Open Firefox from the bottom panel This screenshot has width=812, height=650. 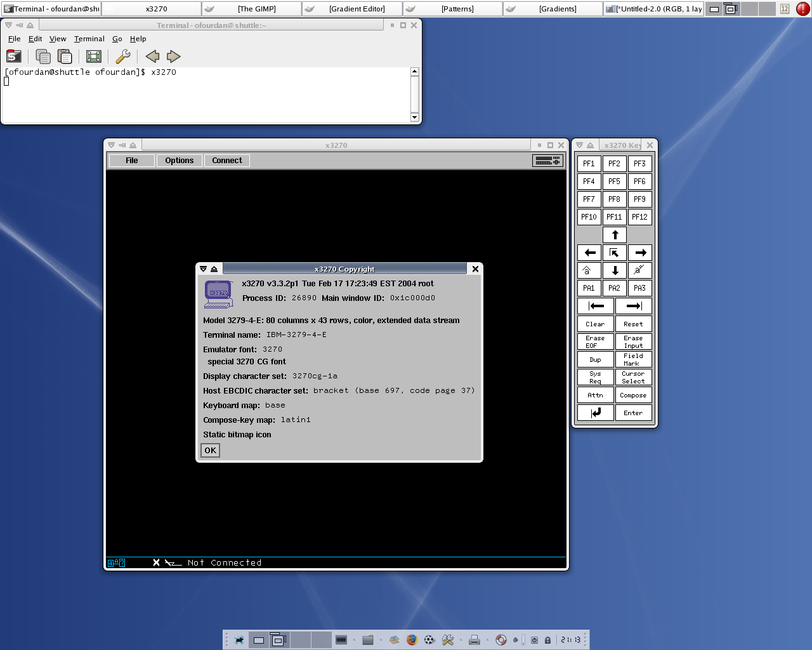click(412, 640)
